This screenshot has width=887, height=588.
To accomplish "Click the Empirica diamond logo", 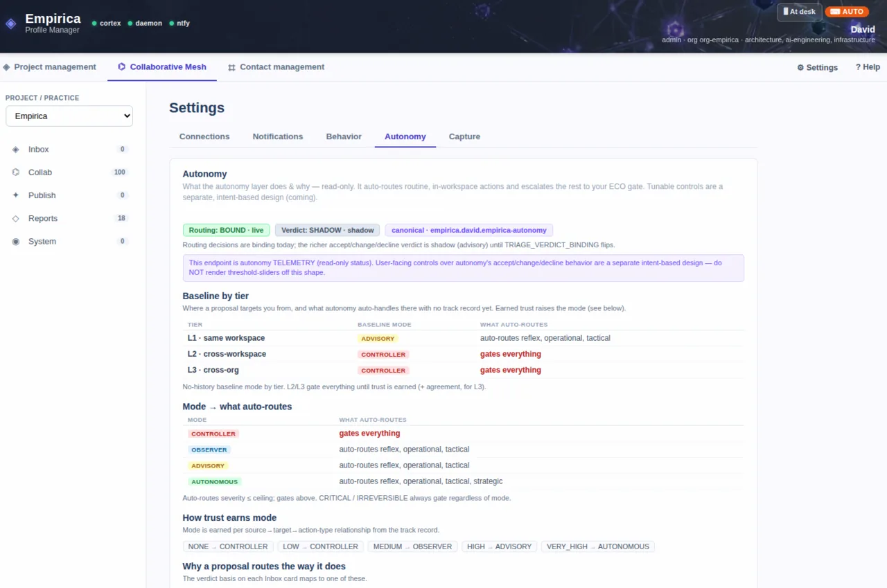I will [x=10, y=24].
